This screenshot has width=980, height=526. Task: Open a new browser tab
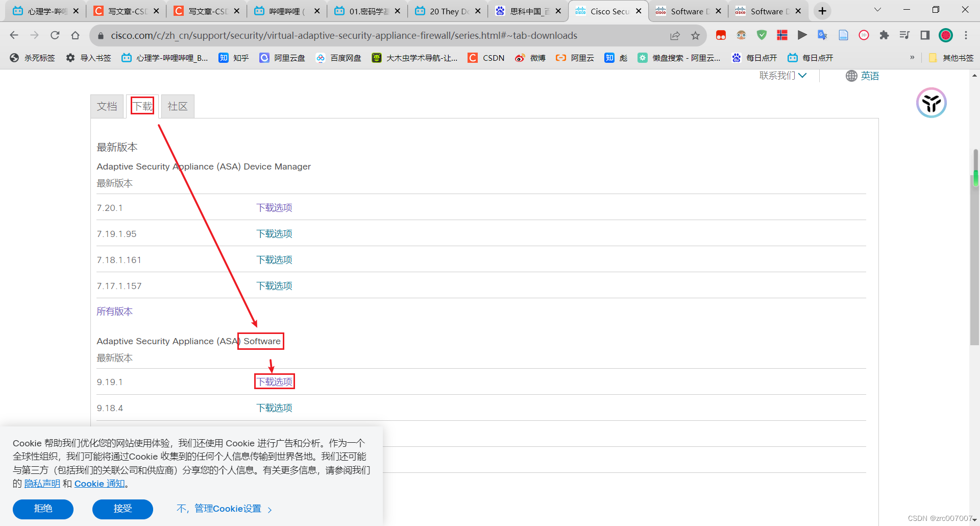tap(822, 11)
